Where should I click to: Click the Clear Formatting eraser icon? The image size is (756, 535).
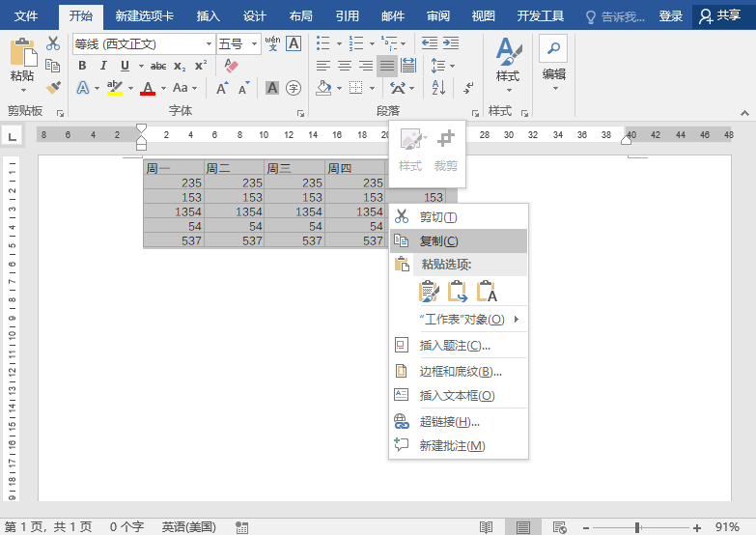click(x=230, y=66)
